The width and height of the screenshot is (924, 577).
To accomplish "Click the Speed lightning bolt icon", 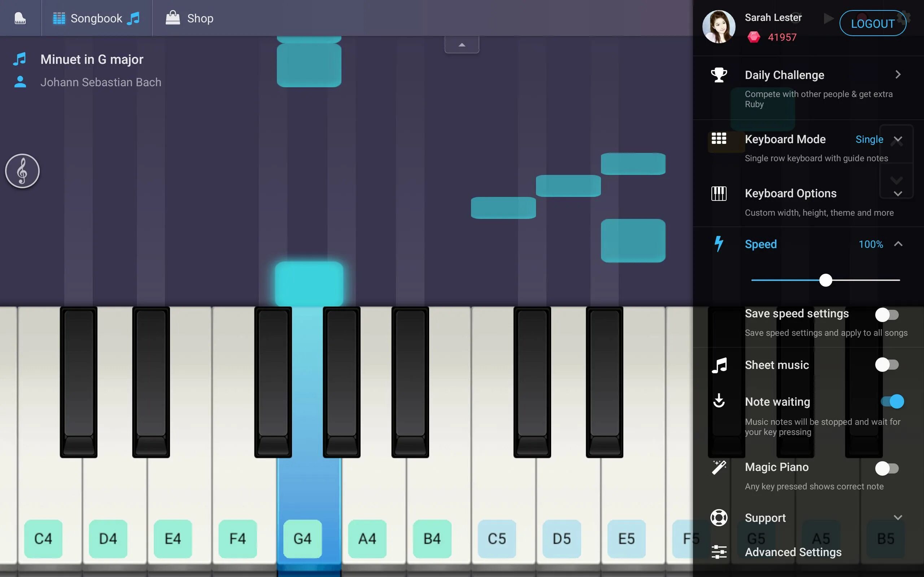I will 718,244.
